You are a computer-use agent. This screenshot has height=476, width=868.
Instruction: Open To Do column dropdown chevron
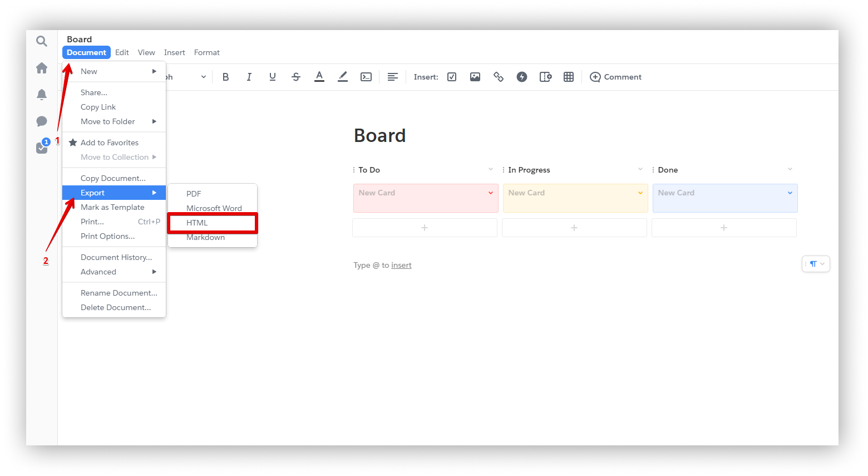click(x=491, y=169)
